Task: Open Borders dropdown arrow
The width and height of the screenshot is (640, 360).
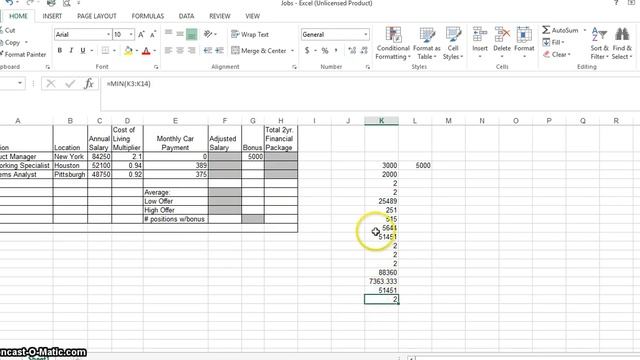Action: click(114, 51)
